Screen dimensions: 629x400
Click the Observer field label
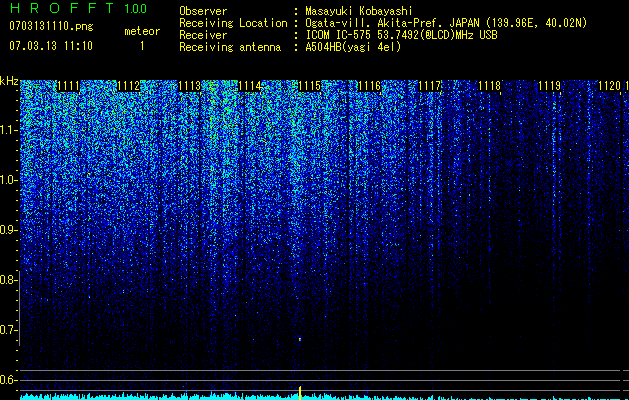203,11
